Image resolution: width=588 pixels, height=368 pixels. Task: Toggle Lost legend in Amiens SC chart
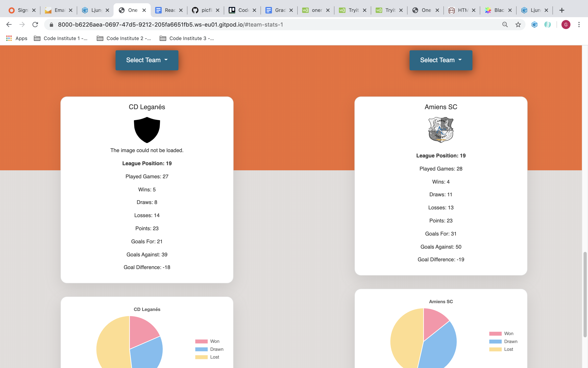pos(501,349)
